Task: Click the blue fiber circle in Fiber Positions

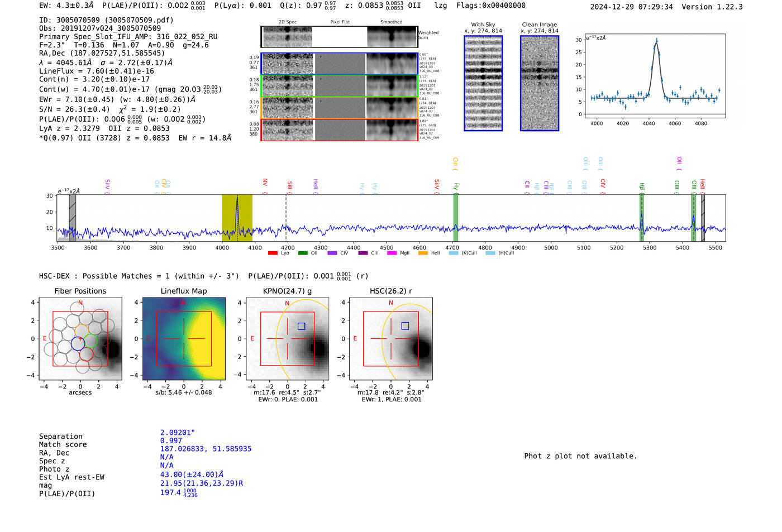Action: (x=78, y=343)
